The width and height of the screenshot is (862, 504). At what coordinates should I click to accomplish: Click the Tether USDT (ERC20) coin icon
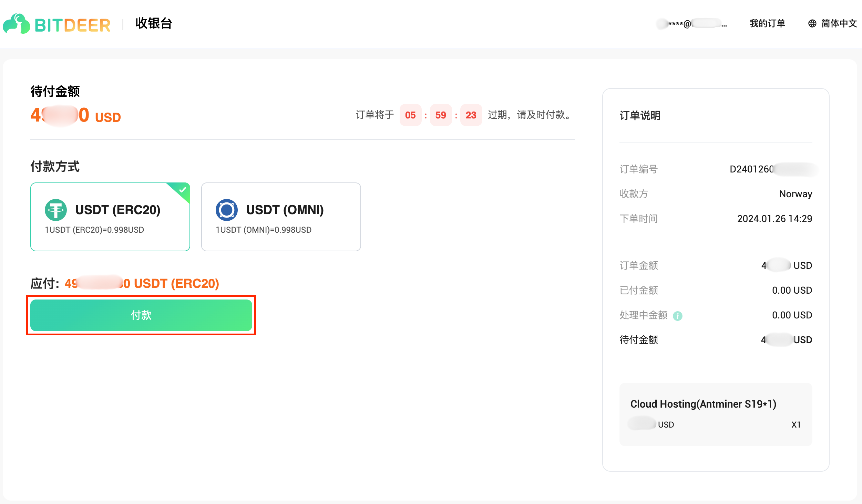tap(56, 210)
